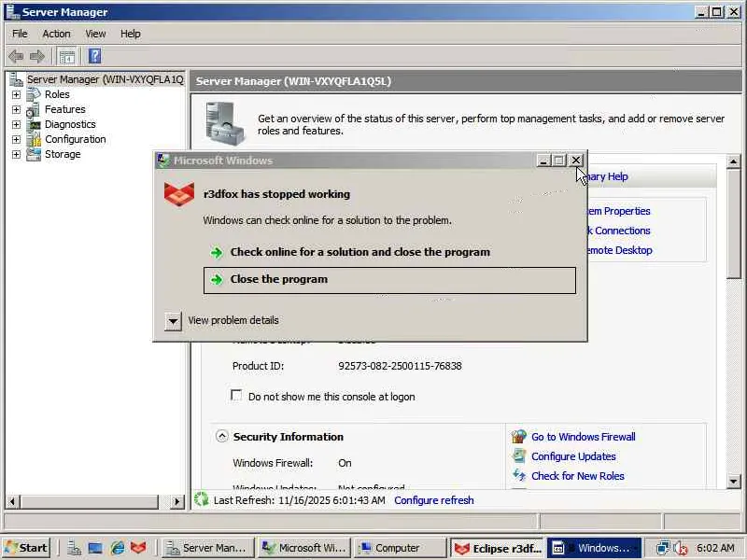Click the Configure Updates icon
The width and height of the screenshot is (747, 560).
519,455
